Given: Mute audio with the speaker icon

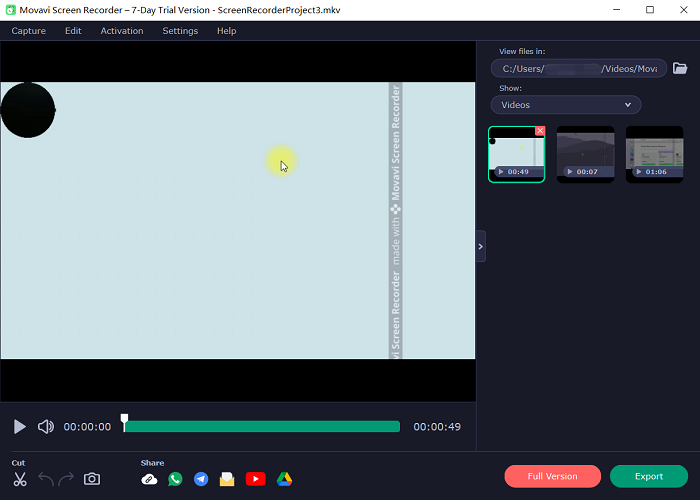Looking at the screenshot, I should point(46,427).
